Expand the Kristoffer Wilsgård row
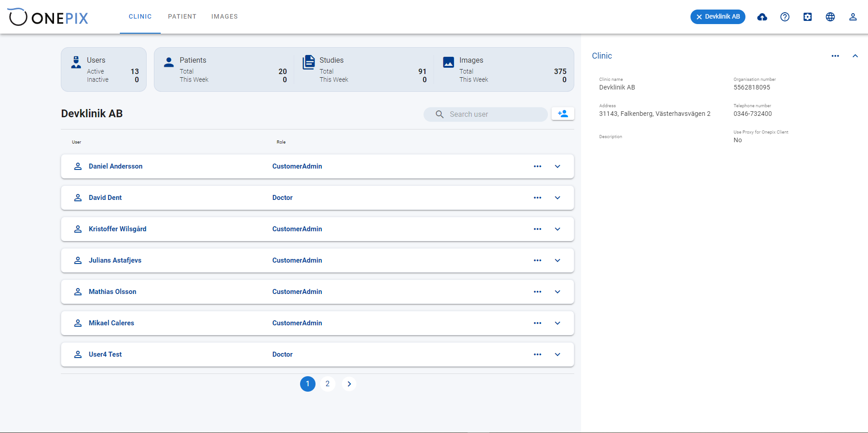868x433 pixels. click(x=557, y=229)
